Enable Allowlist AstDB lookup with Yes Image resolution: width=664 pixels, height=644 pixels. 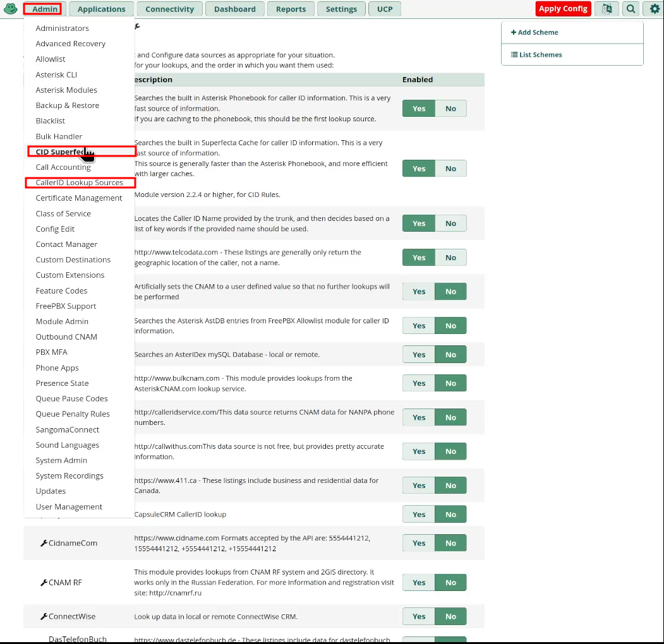click(418, 326)
